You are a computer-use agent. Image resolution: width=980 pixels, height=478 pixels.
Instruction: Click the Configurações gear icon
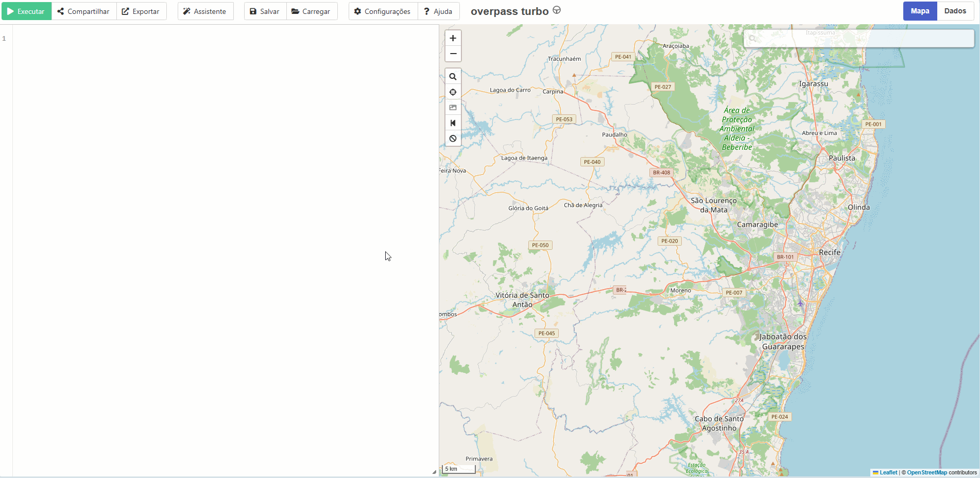pyautogui.click(x=357, y=11)
